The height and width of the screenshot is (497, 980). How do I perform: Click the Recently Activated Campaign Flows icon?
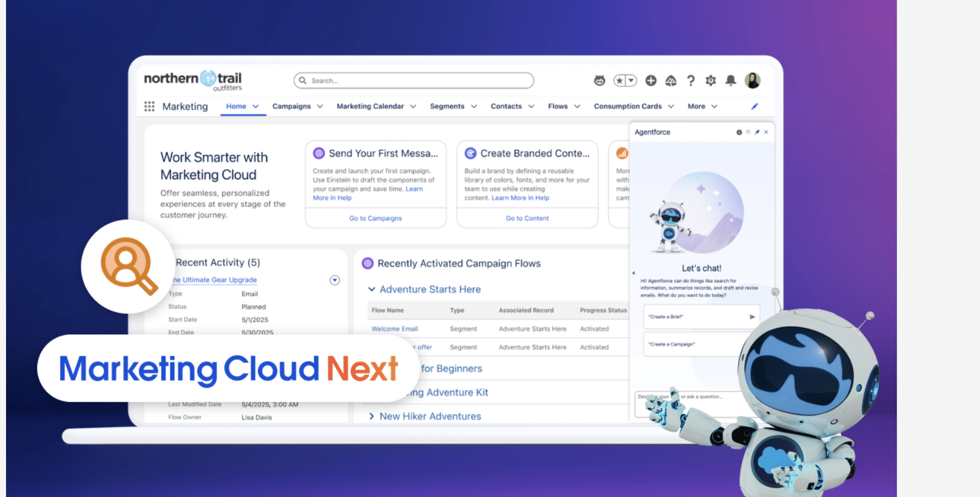tap(367, 263)
